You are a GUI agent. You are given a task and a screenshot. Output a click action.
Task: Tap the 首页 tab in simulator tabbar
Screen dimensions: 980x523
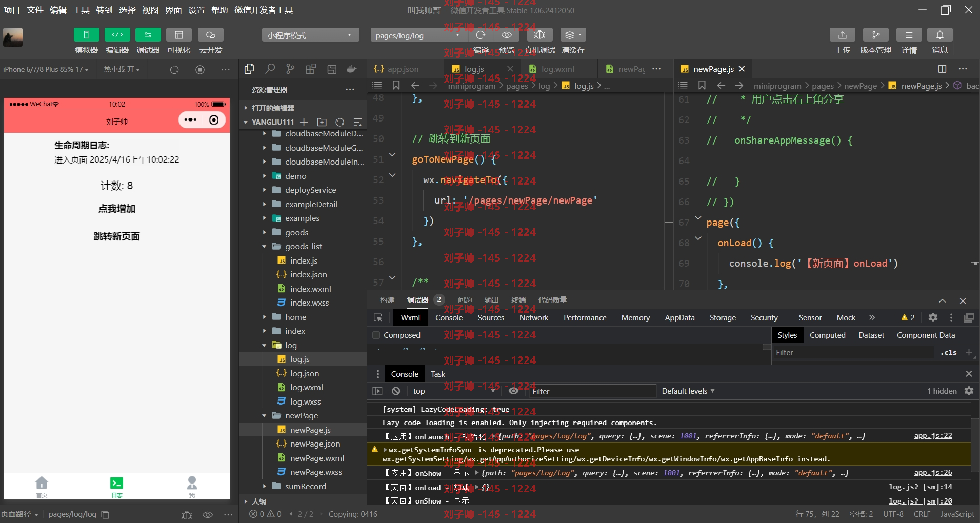pyautogui.click(x=42, y=487)
